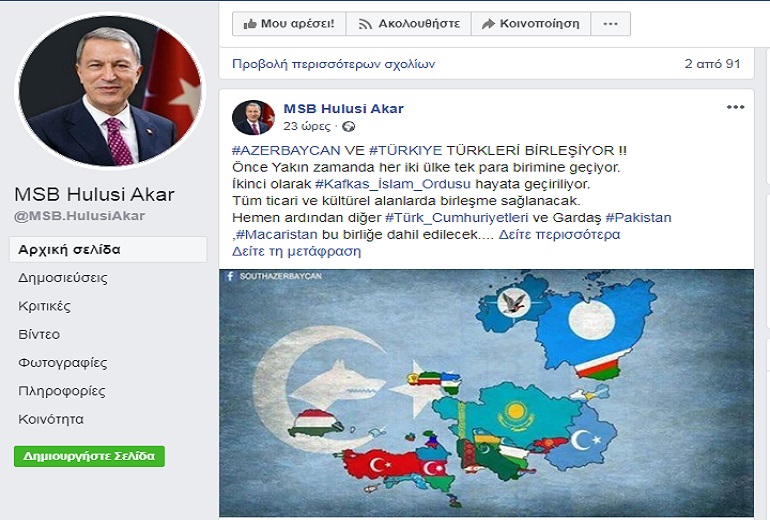This screenshot has height=520, width=770.
Task: Share the page with Κοινοποίηση
Action: click(x=531, y=24)
